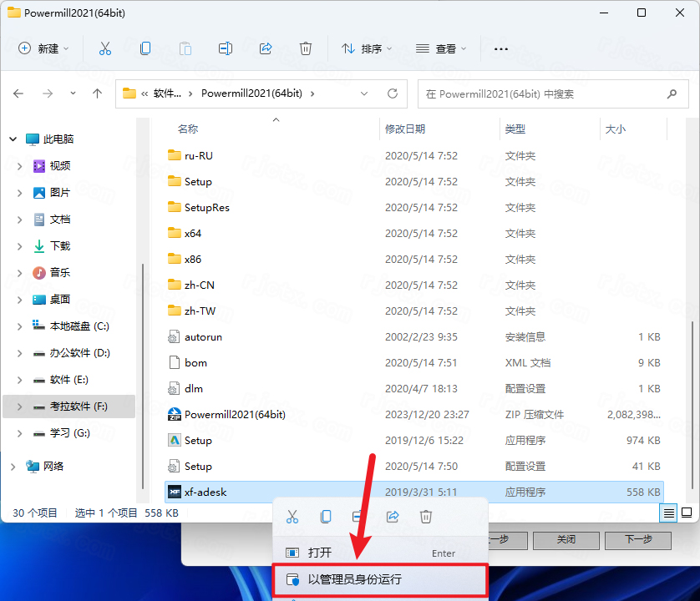
Task: Click the Copy icon in the toolbar
Action: click(145, 48)
